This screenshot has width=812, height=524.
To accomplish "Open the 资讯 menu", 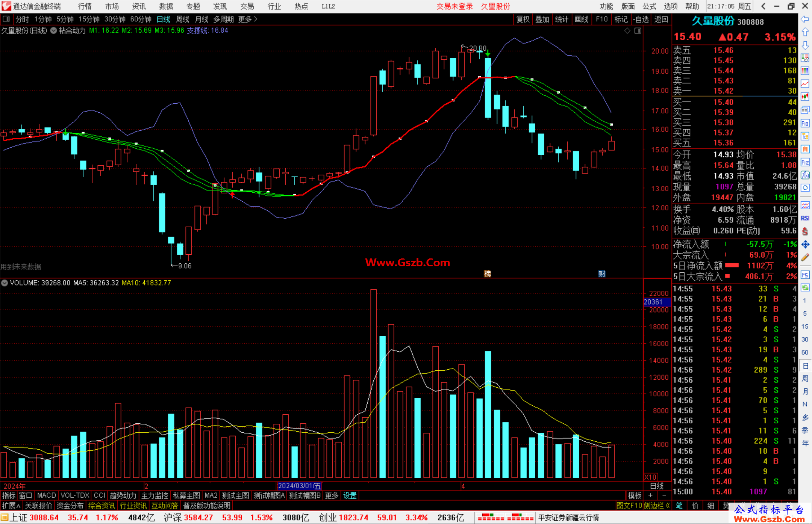I will pos(139,6).
